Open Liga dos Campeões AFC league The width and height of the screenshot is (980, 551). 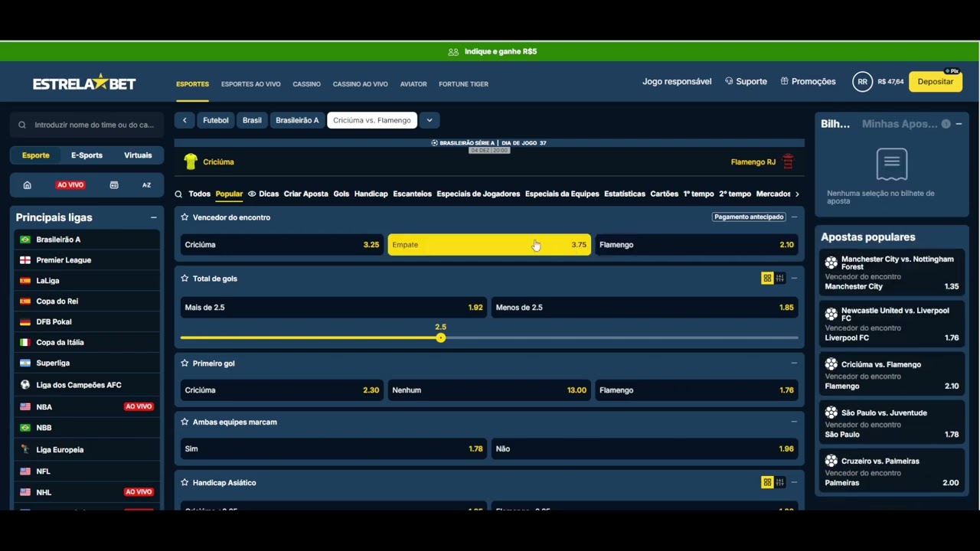(87, 385)
